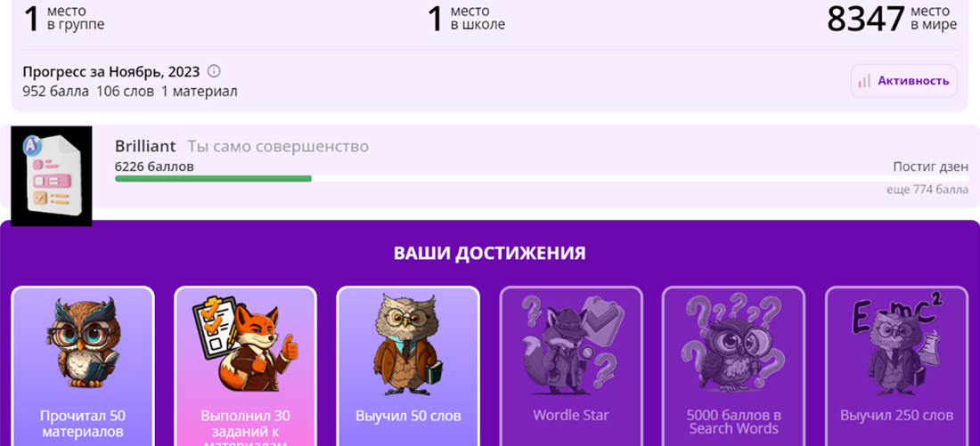Screen dimensions: 980x446
Task: Click the info icon beside Прогресс за Ноябрь
Action: [x=214, y=70]
